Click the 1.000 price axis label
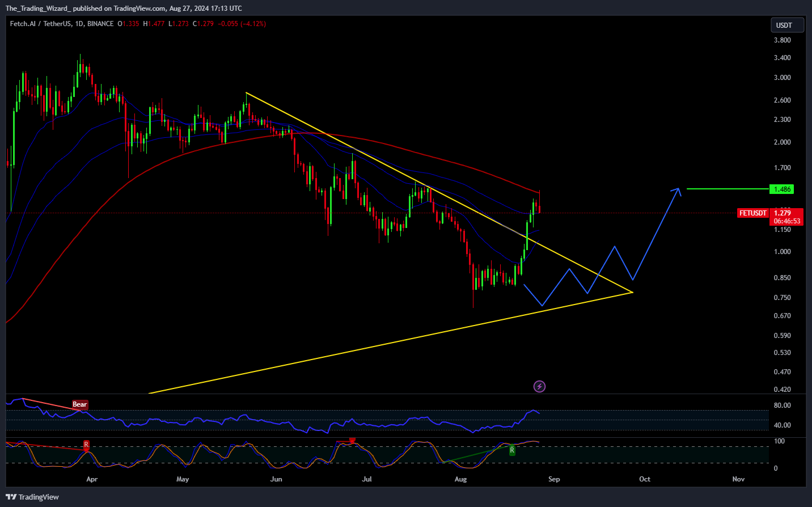The width and height of the screenshot is (812, 507). tap(783, 252)
